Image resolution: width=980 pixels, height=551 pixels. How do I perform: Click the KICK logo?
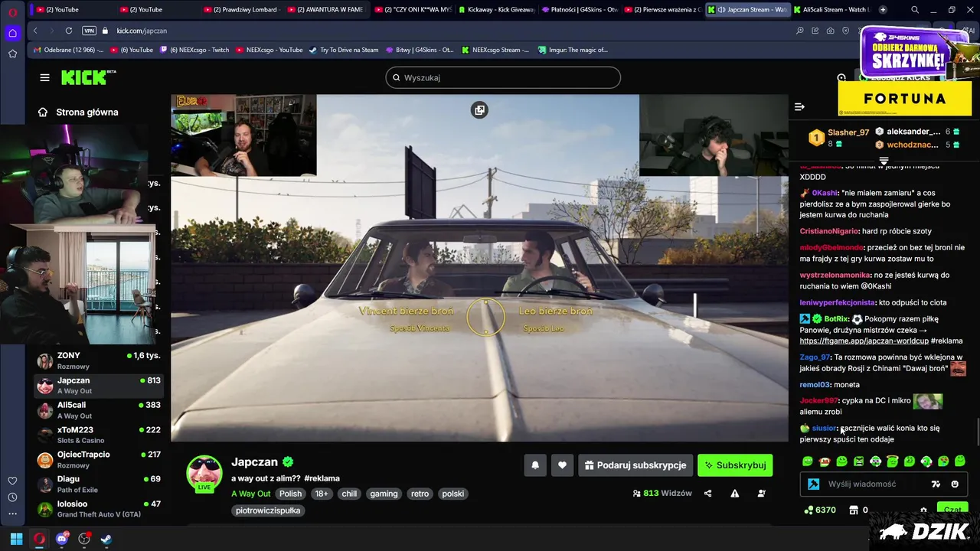89,77
